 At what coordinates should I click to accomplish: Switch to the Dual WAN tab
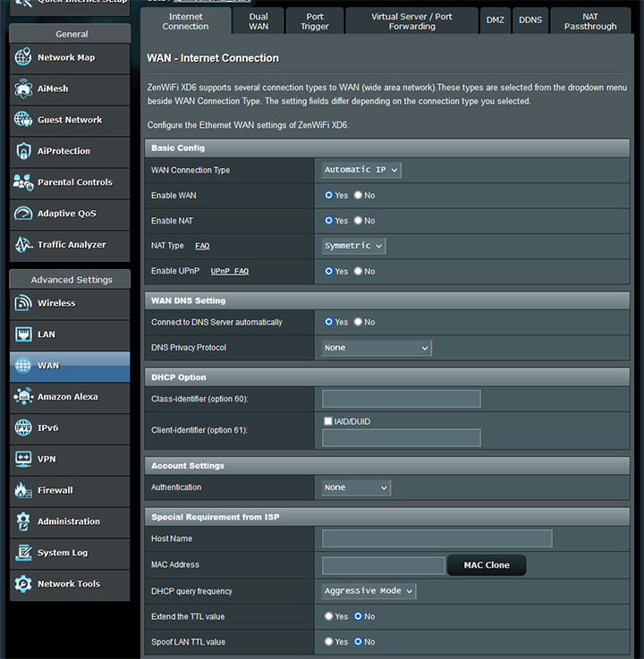(x=258, y=21)
